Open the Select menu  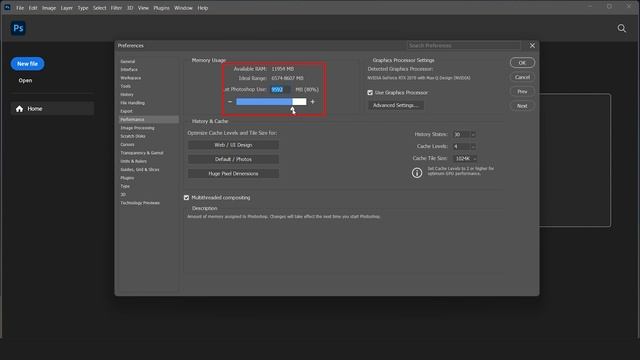pos(100,8)
